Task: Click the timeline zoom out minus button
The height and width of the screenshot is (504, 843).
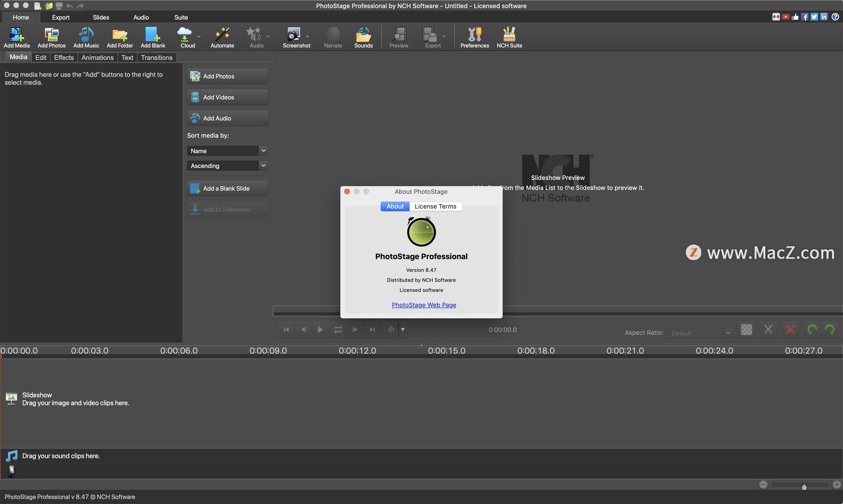Action: [764, 485]
